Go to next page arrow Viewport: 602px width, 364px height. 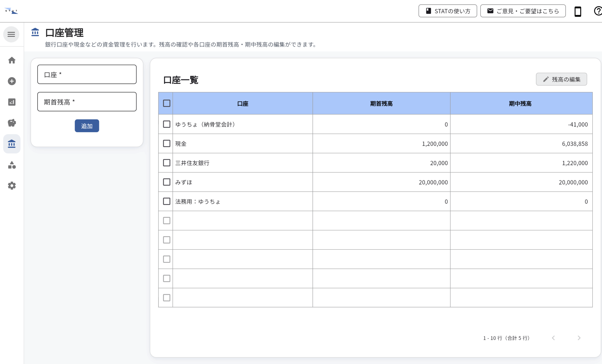(579, 338)
